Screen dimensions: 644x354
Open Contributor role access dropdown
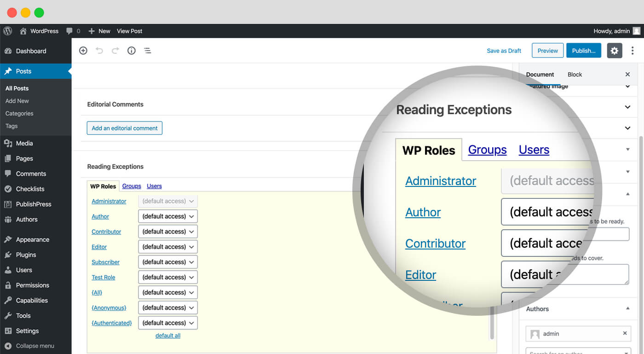click(x=168, y=232)
